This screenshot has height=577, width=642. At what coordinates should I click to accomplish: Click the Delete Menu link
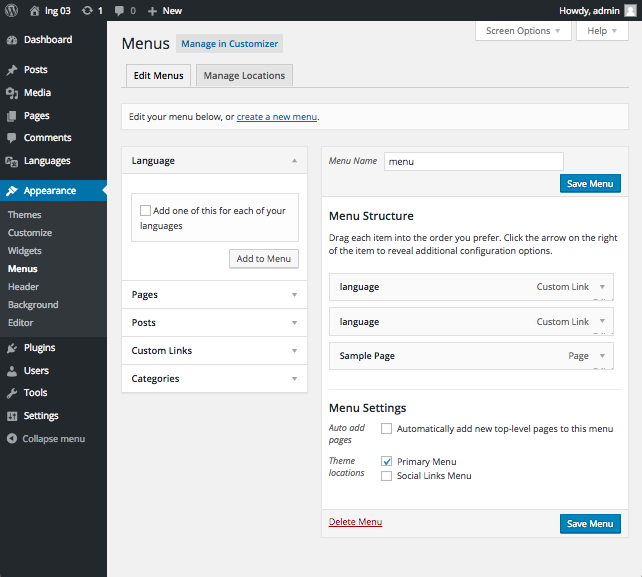[x=355, y=522]
